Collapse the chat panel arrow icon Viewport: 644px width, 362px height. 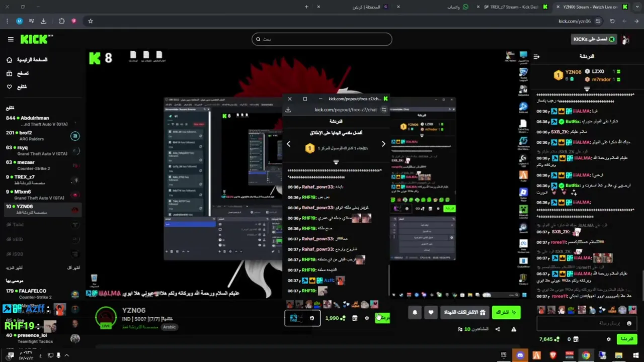click(x=536, y=56)
